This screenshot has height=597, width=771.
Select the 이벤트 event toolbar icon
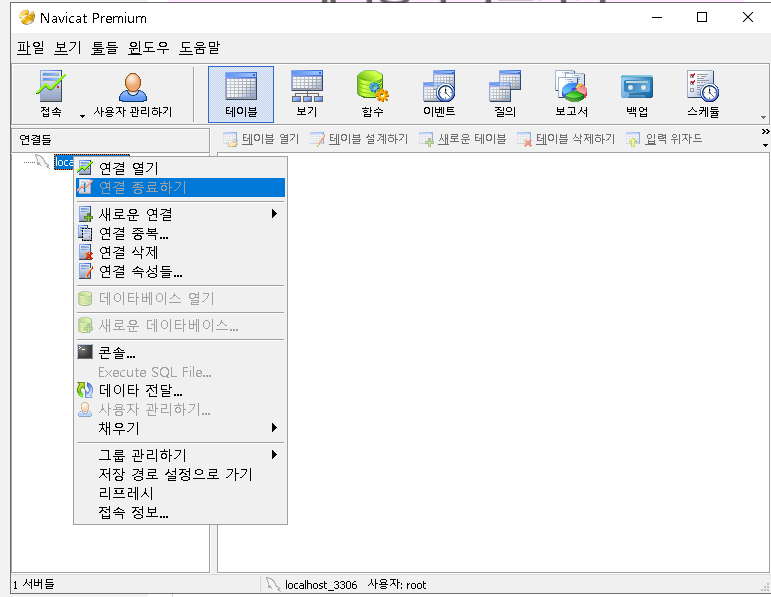point(439,94)
